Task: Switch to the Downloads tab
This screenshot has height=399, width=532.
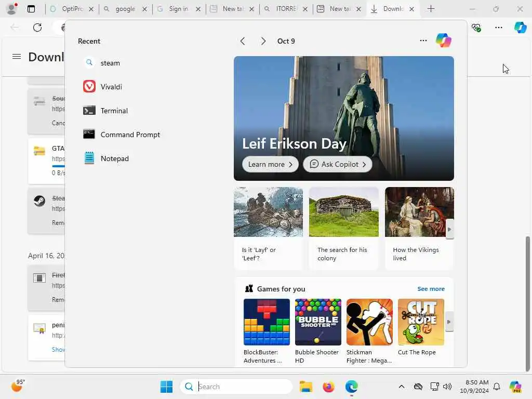Action: [x=393, y=9]
